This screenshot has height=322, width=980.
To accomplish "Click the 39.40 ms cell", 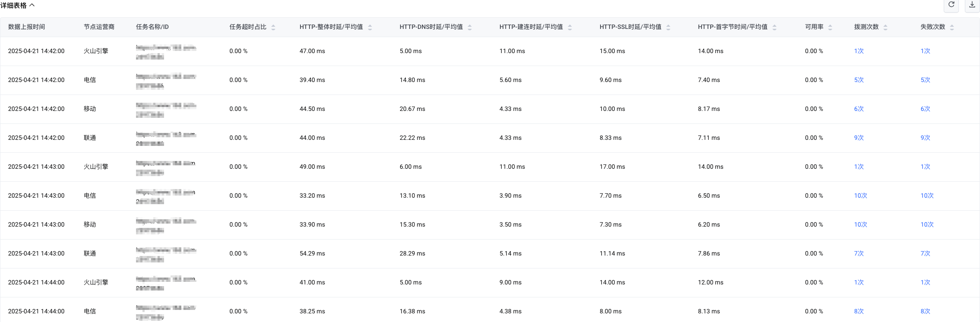I will click(312, 80).
